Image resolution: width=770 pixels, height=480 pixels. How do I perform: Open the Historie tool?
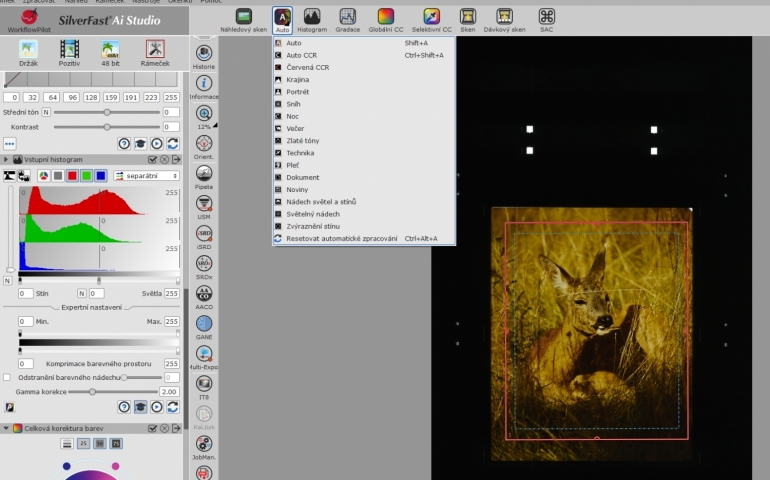204,53
